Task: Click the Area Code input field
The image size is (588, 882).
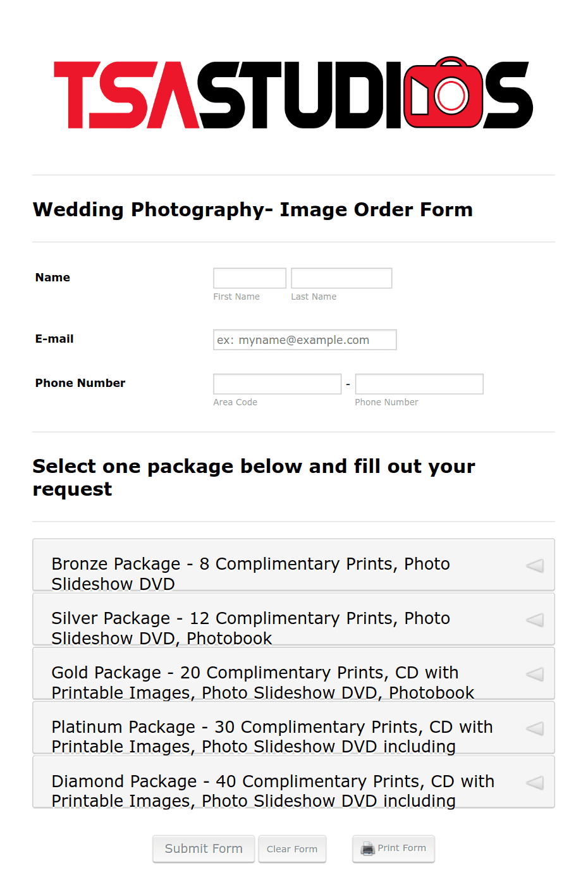Action: (x=277, y=383)
